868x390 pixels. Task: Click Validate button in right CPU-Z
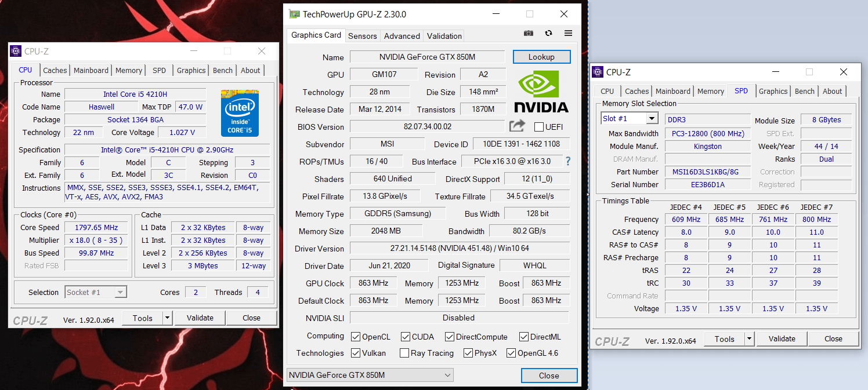(782, 339)
